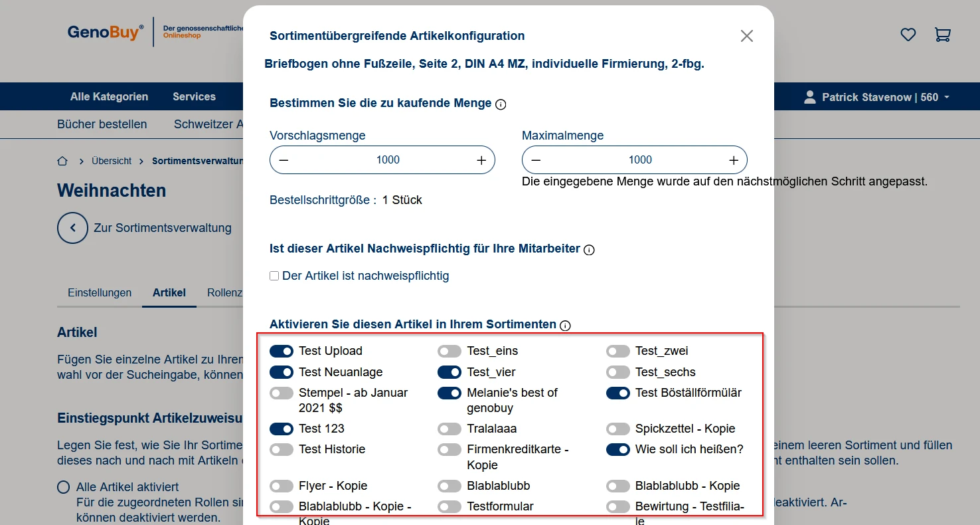Open the shopping cart icon

[x=942, y=35]
